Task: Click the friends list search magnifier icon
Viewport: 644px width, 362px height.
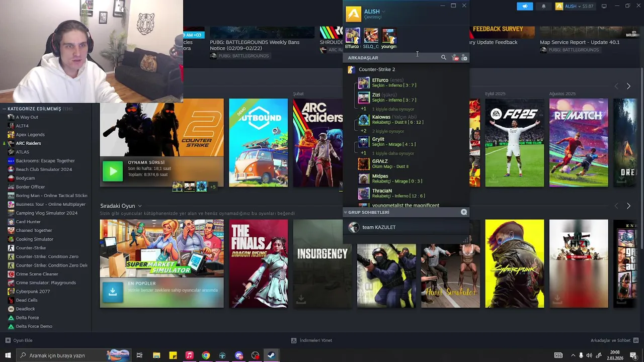Action: pyautogui.click(x=443, y=58)
